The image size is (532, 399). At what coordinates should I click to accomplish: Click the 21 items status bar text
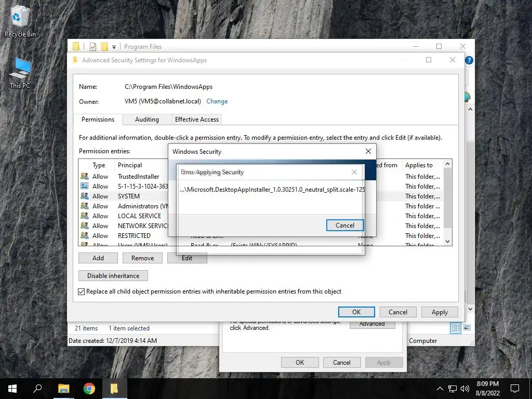(86, 328)
